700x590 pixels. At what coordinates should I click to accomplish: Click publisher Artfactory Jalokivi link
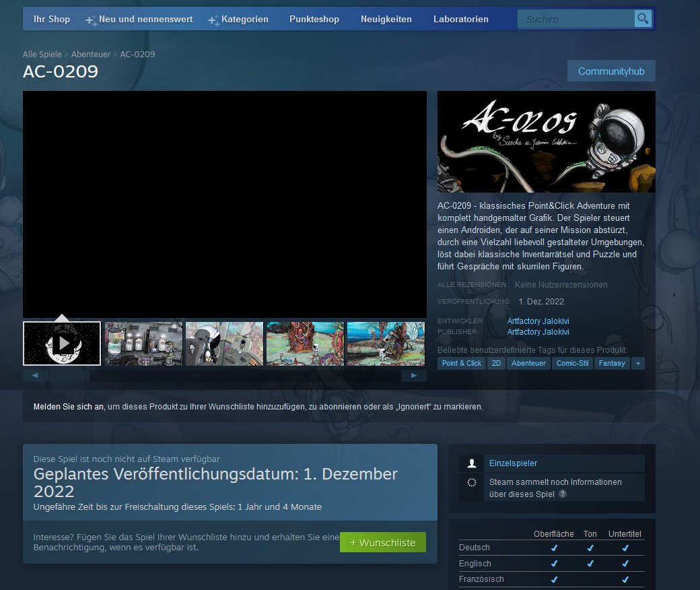538,332
